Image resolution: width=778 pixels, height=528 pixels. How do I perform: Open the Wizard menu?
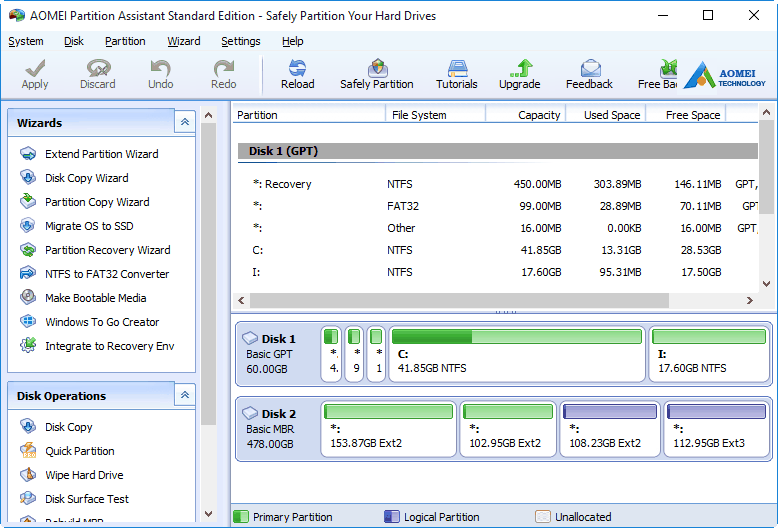click(184, 41)
